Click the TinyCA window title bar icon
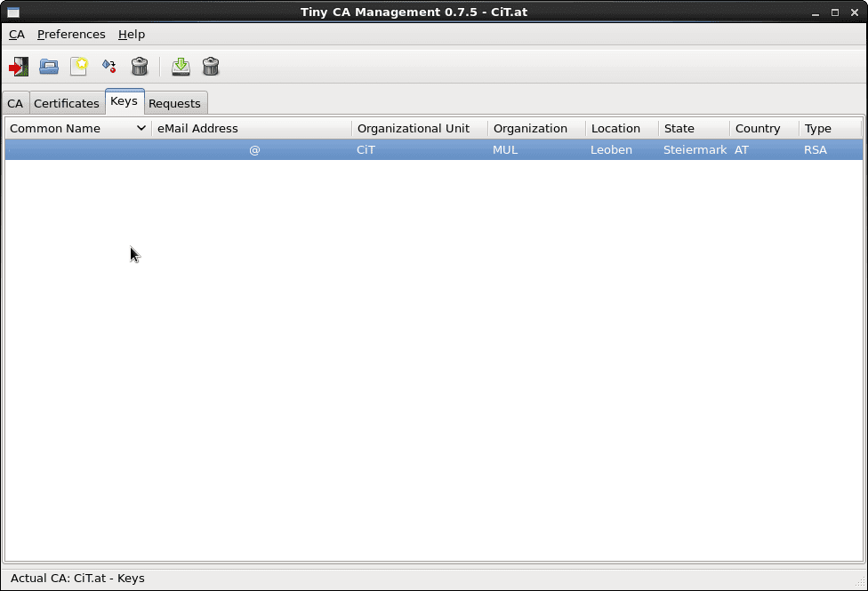 12,12
